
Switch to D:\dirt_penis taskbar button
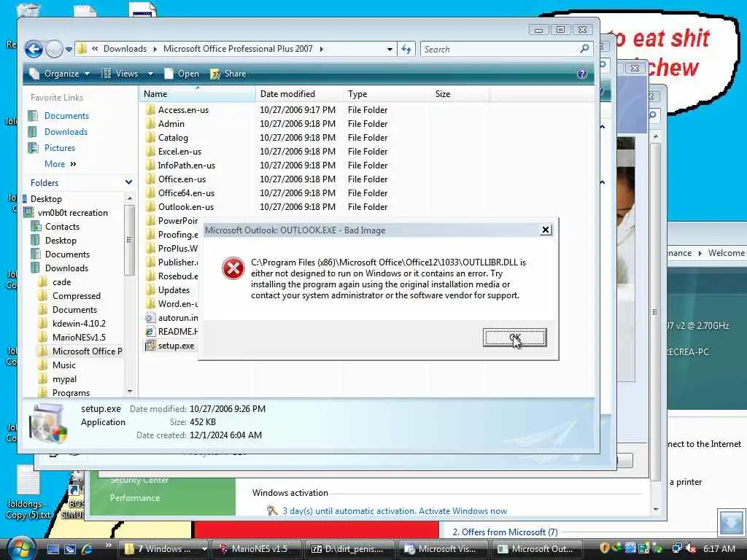pos(349,548)
